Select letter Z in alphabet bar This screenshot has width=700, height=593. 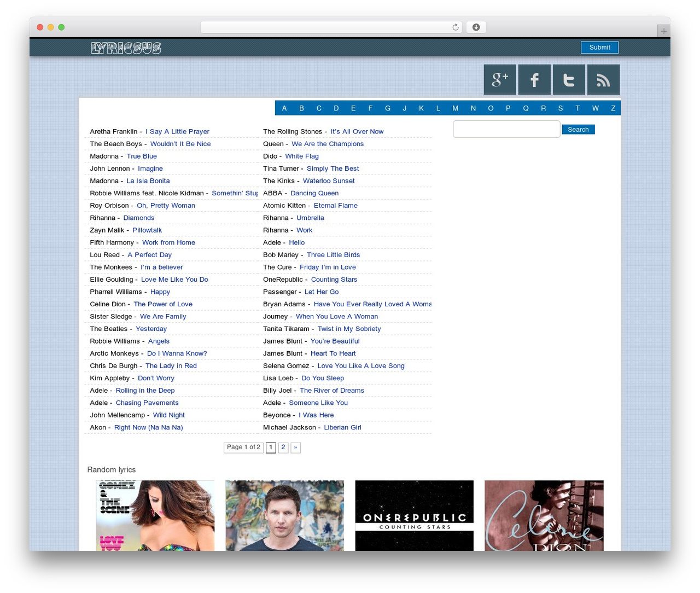tap(613, 108)
